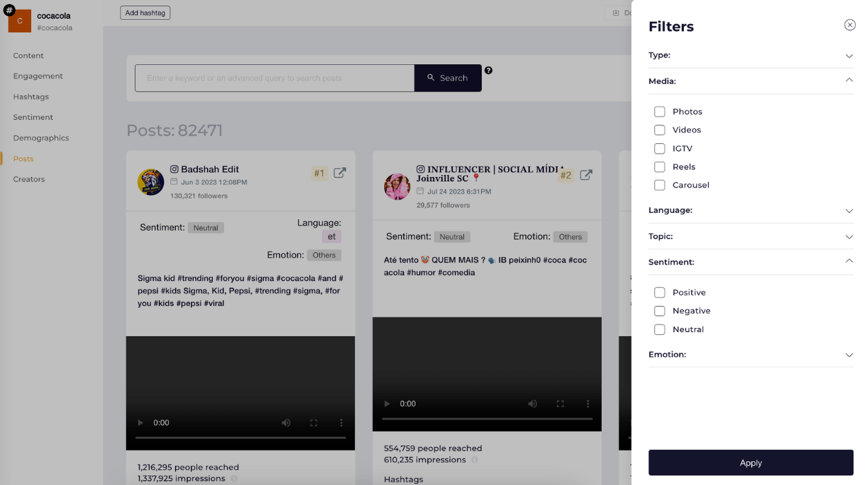
Task: Mute the INFLUENCER Joinville SC video
Action: coord(532,404)
